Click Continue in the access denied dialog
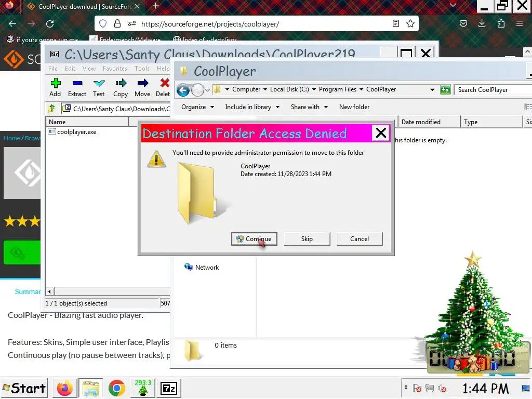The height and width of the screenshot is (399, 532). pyautogui.click(x=254, y=239)
